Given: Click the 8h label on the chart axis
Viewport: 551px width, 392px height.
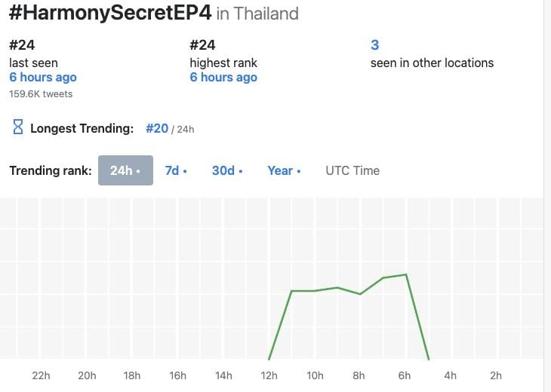Looking at the screenshot, I should 359,375.
